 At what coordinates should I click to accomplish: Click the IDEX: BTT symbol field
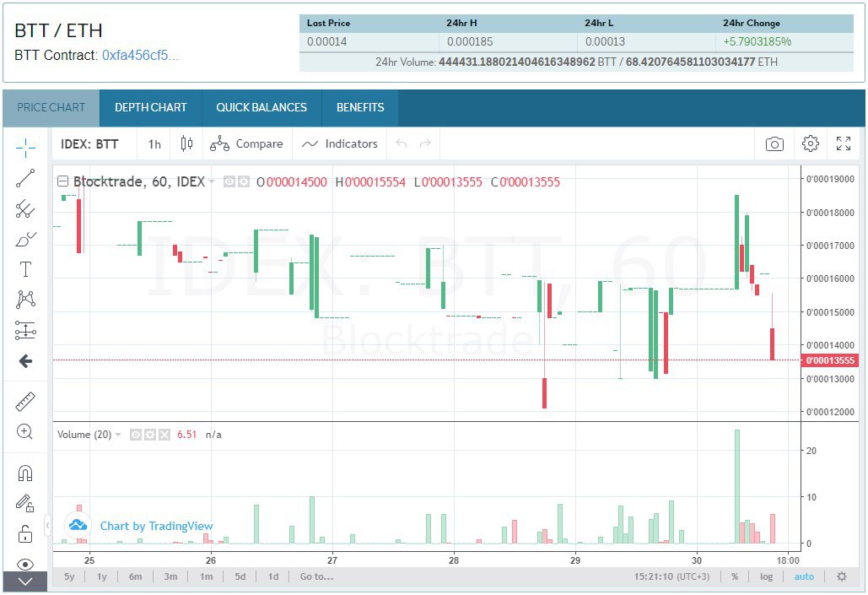tap(89, 144)
